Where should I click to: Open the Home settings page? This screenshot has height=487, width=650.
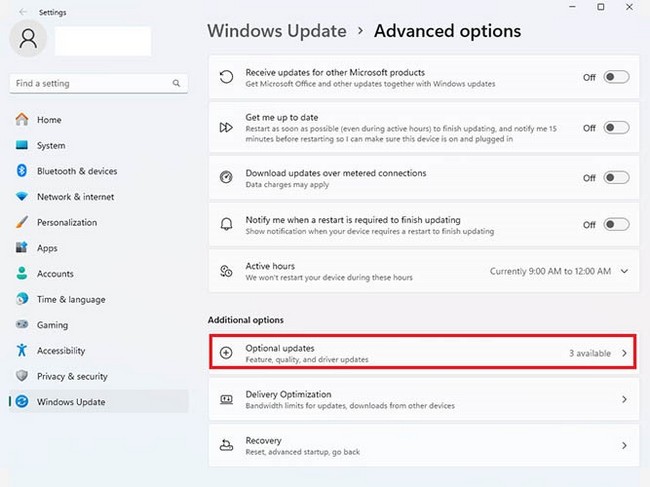[98, 119]
